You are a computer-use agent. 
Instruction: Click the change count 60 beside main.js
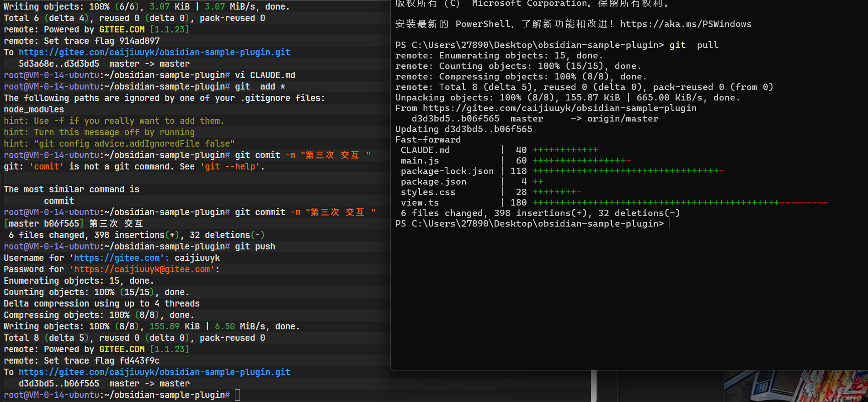click(x=521, y=161)
